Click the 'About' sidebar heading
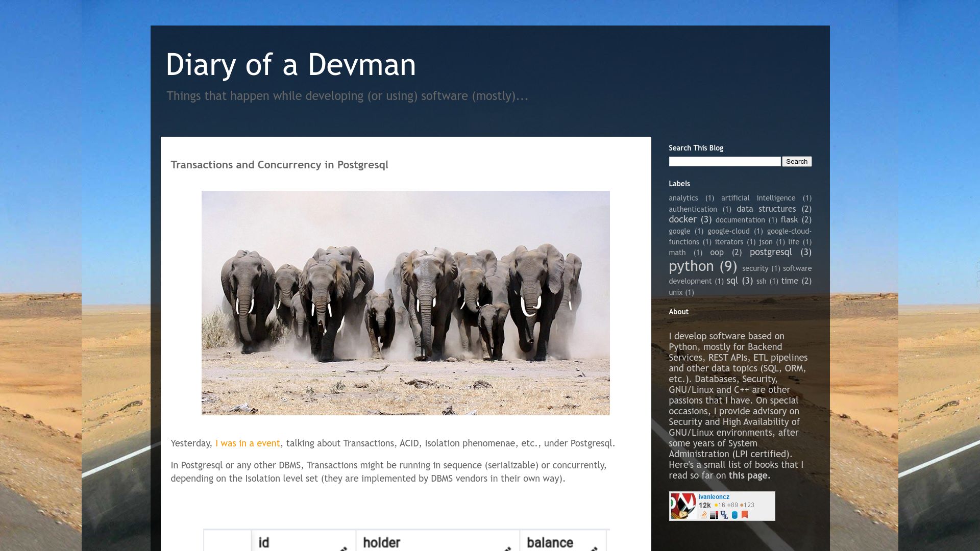980x551 pixels. tap(679, 312)
